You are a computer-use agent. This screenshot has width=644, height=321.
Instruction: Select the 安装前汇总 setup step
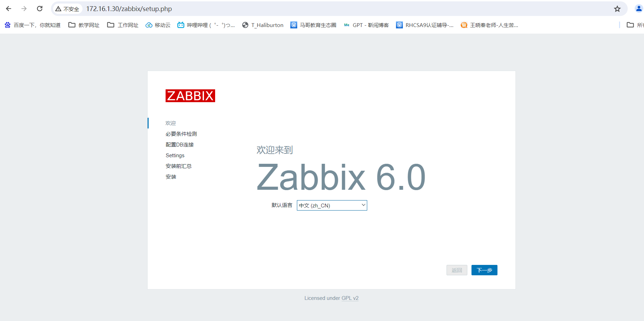click(x=179, y=166)
